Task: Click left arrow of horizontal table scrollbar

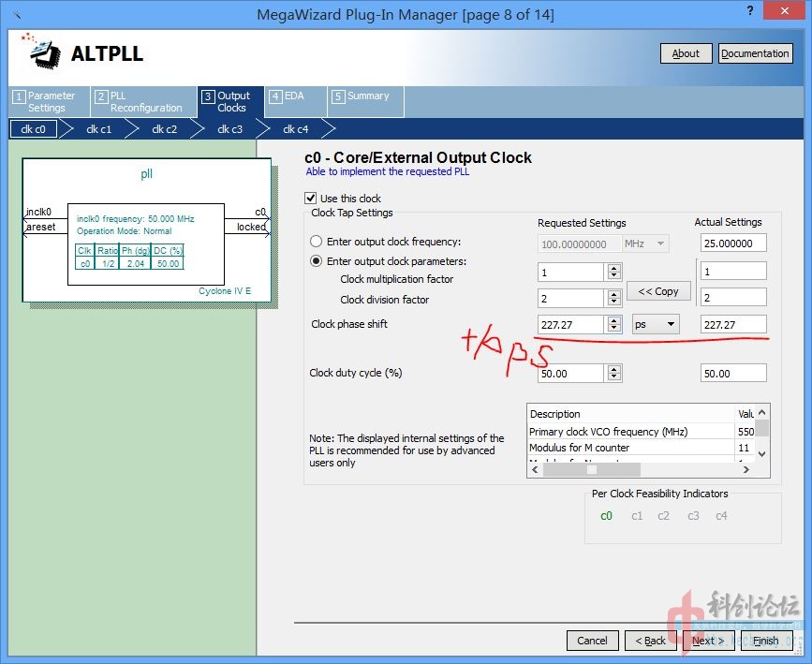Action: 535,470
